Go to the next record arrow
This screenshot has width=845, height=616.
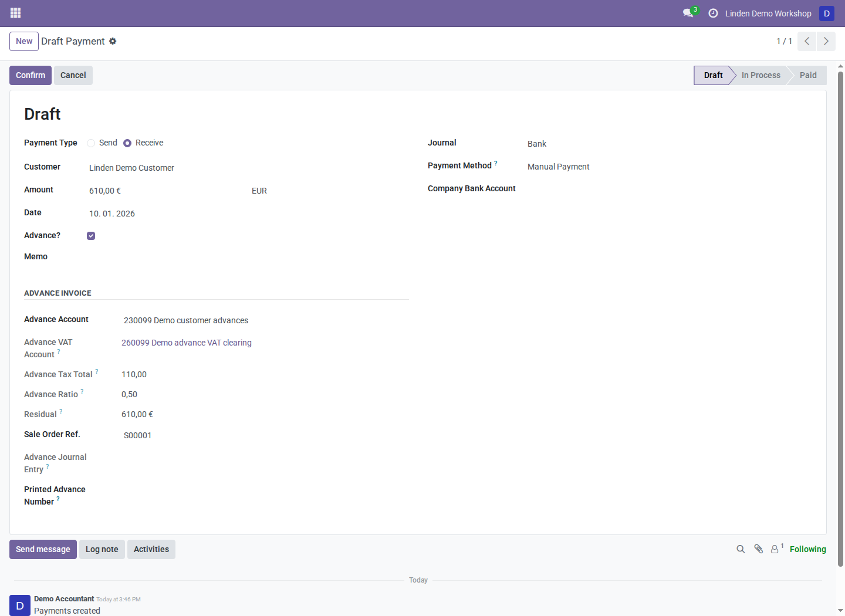(826, 41)
